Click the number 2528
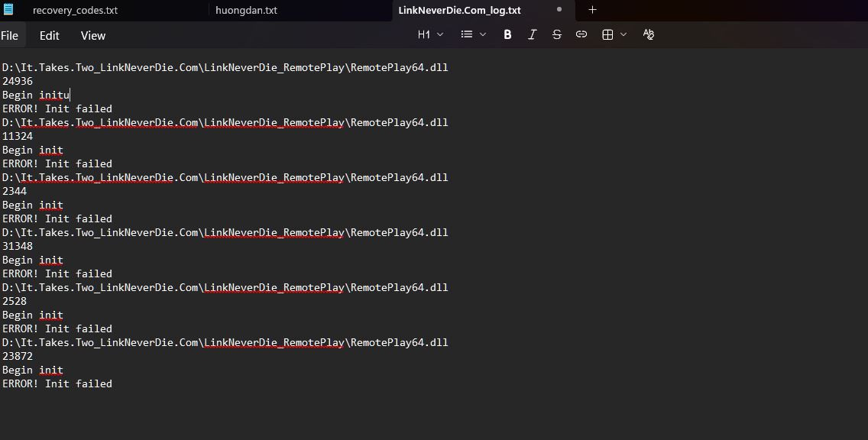Image resolution: width=868 pixels, height=440 pixels. click(x=15, y=301)
